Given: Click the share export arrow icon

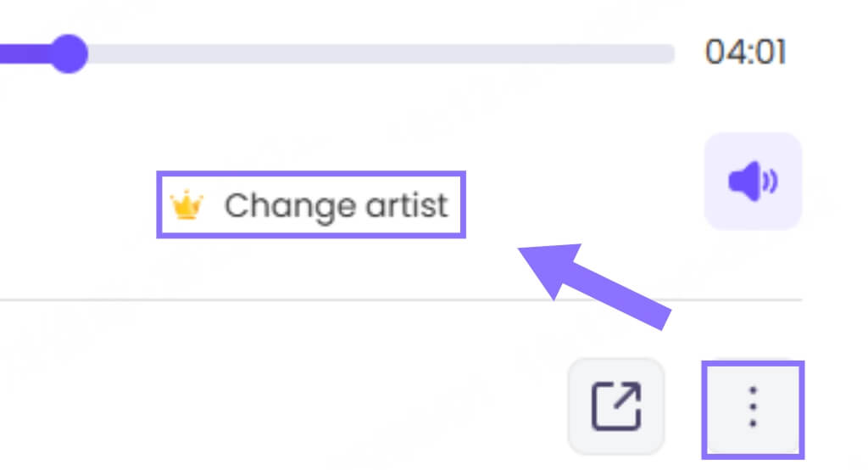Looking at the screenshot, I should (616, 406).
